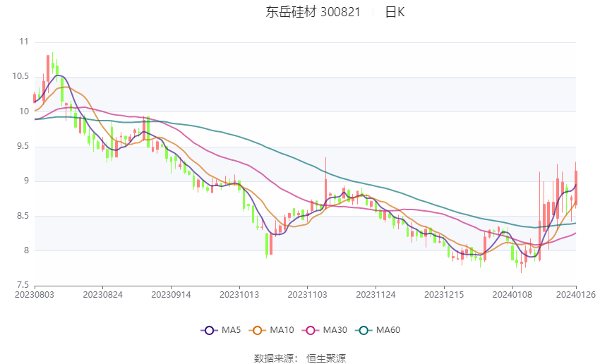Click x-axis date label 20230914
The width and height of the screenshot is (600, 364).
click(171, 295)
